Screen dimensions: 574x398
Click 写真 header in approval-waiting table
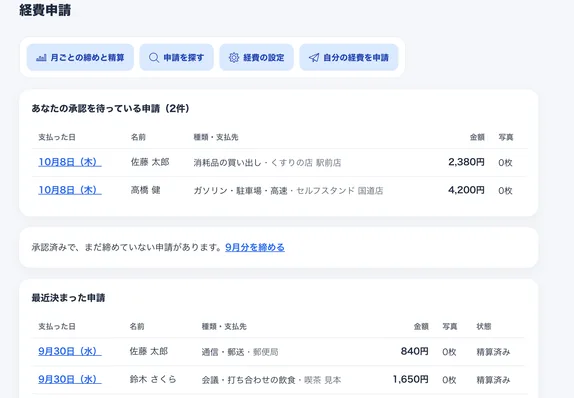tap(506, 137)
